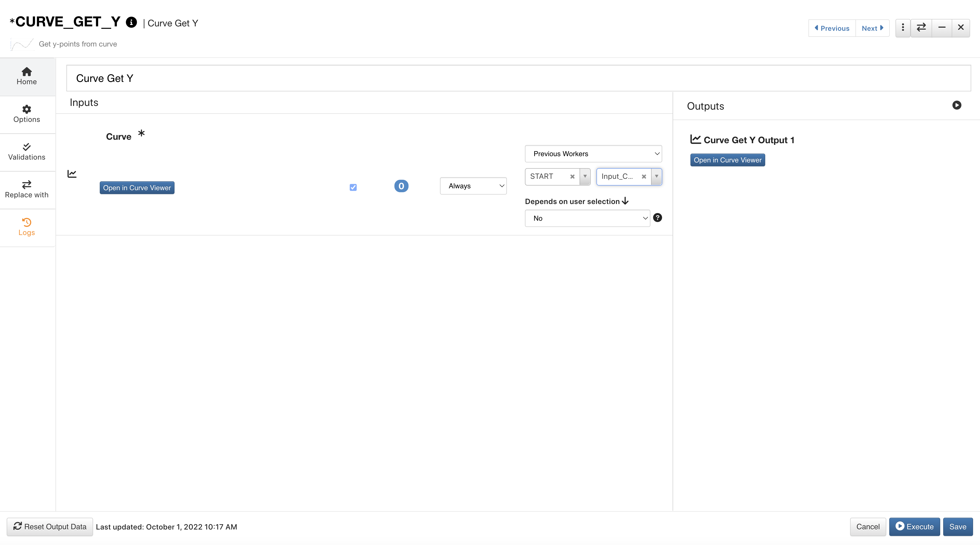Open the three-dot more options menu
This screenshot has height=545, width=980.
point(903,28)
